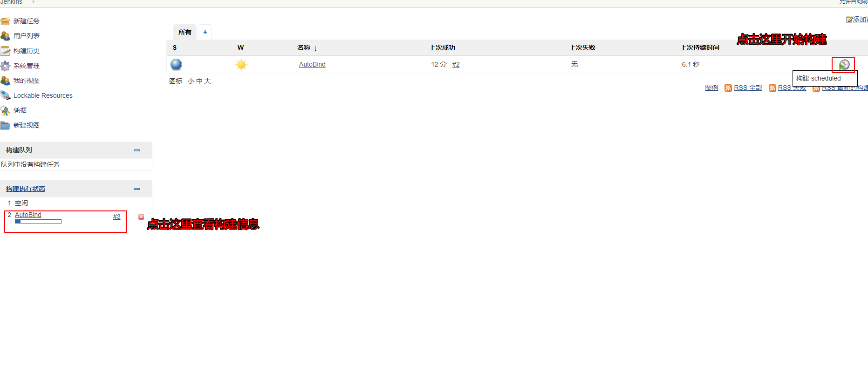
Task: Sort by the 上次持续时间 column header
Action: (700, 47)
